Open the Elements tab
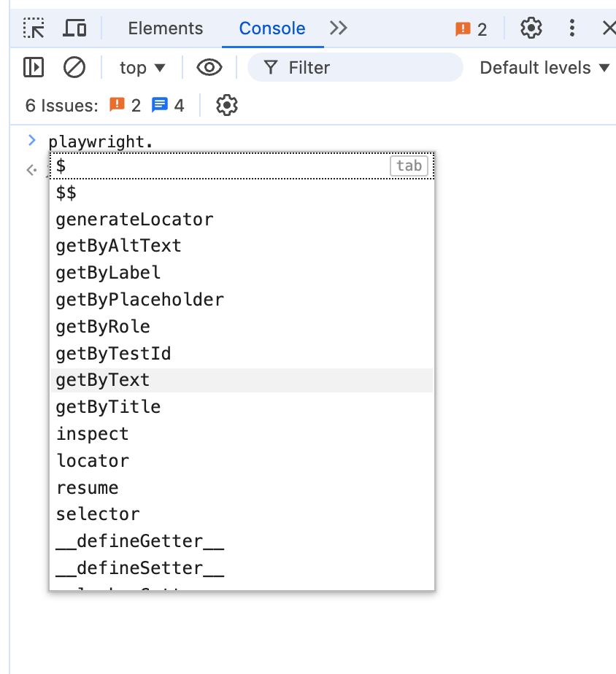 [x=165, y=28]
